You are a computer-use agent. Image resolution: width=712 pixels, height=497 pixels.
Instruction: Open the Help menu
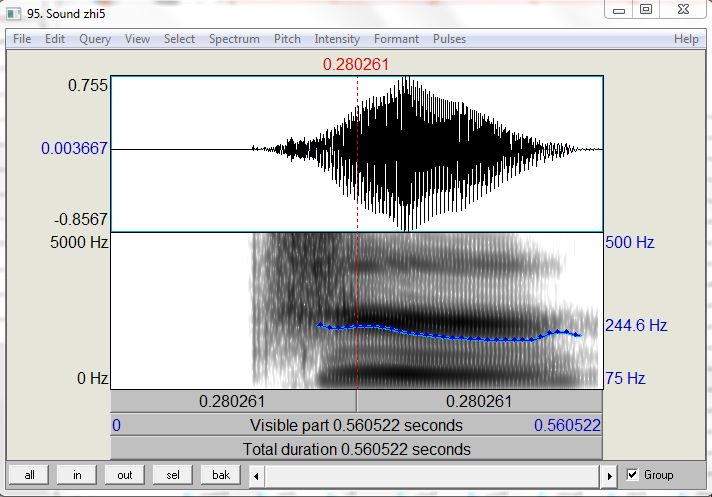[686, 39]
